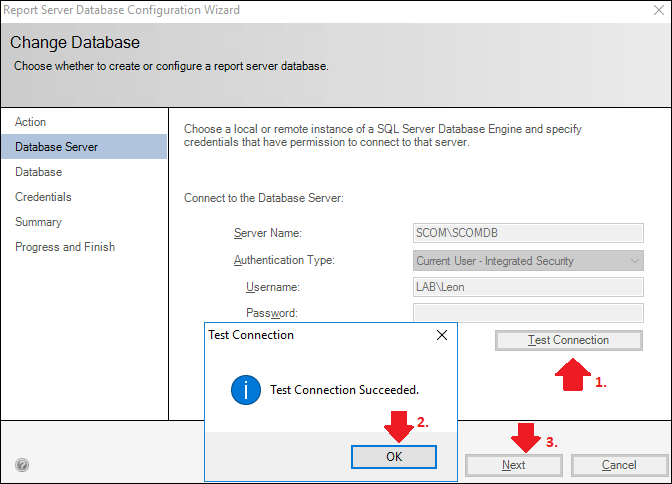The image size is (672, 484).
Task: Click the Test Connection Succeeded message
Action: pos(345,390)
